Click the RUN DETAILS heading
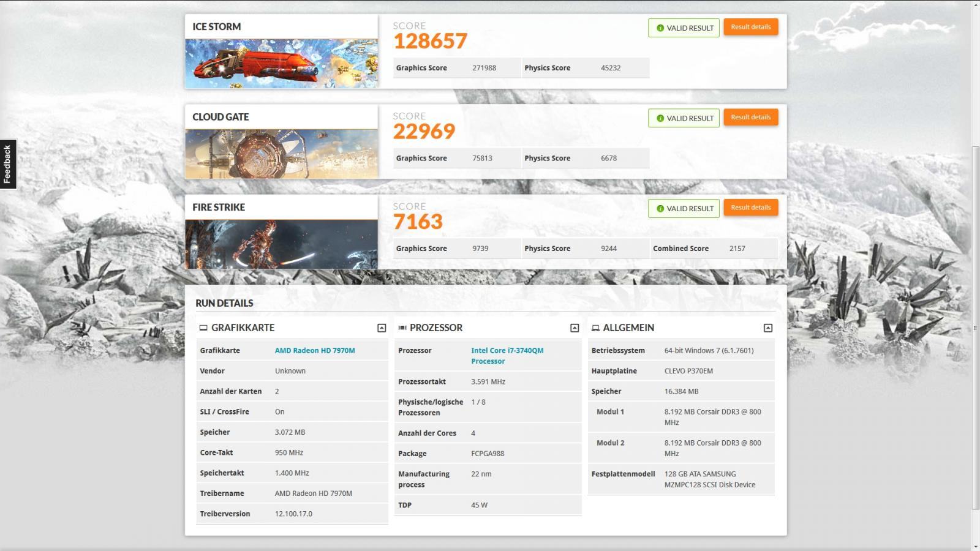Viewport: 980px width, 551px height. 224,303
